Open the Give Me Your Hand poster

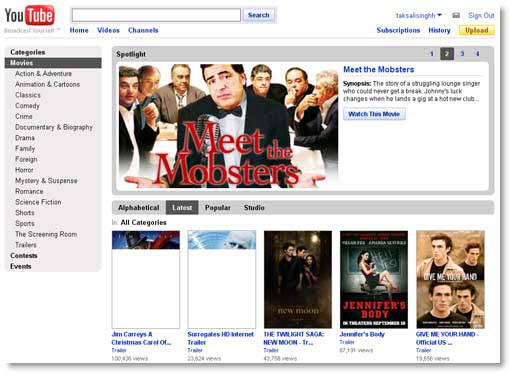coord(450,279)
